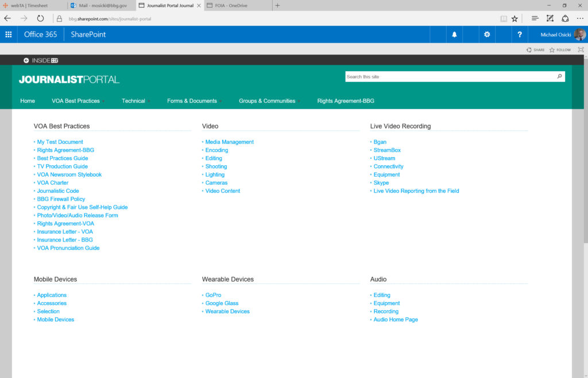The width and height of the screenshot is (588, 378).
Task: Refresh the page in the browser
Action: 40,18
